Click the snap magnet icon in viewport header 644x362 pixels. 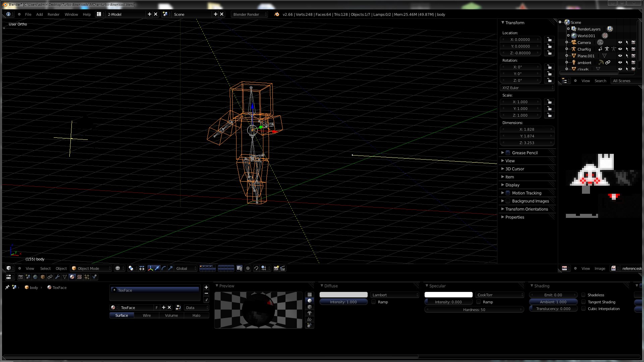tap(256, 268)
